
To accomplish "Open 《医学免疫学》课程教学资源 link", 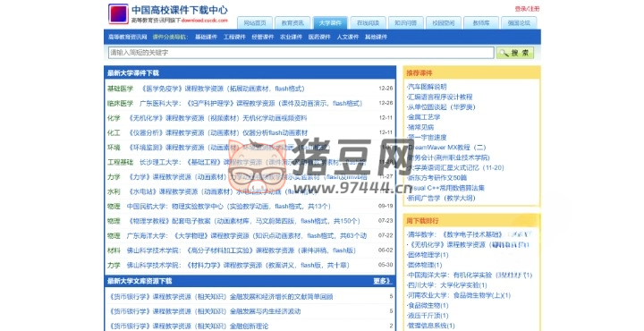I will point(222,89).
